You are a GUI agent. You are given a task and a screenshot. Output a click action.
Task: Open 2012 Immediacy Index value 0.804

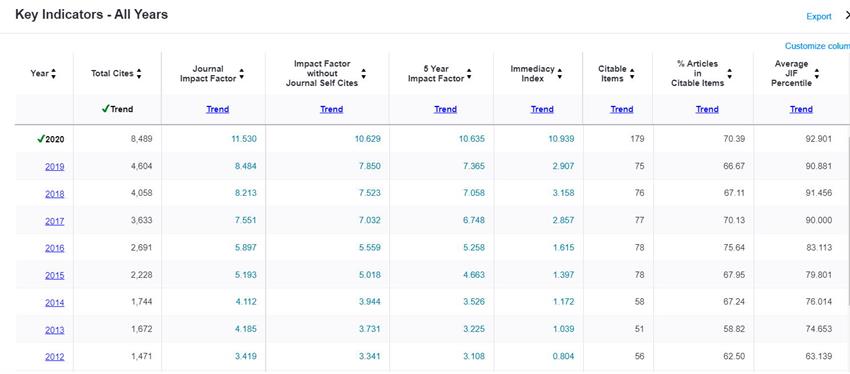point(563,357)
